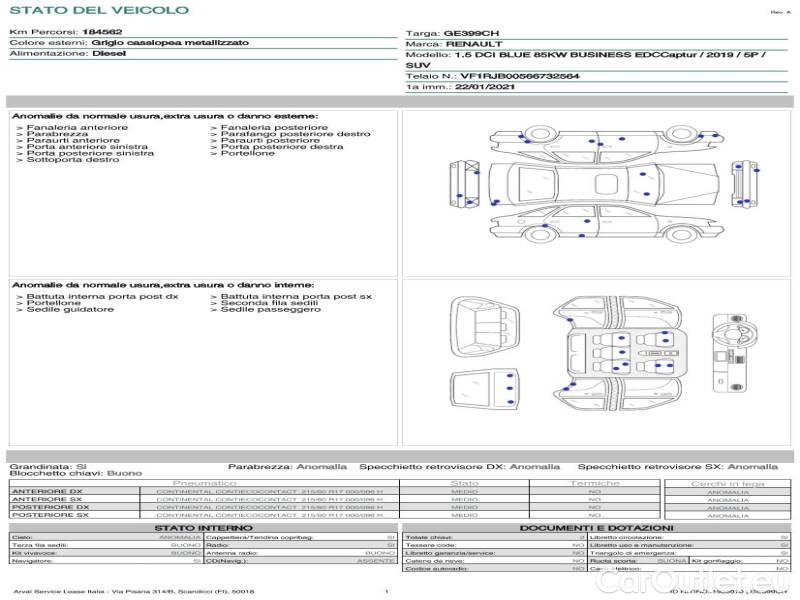Select "Specchietto retrovisore SX: Anomalia"

coord(678,466)
